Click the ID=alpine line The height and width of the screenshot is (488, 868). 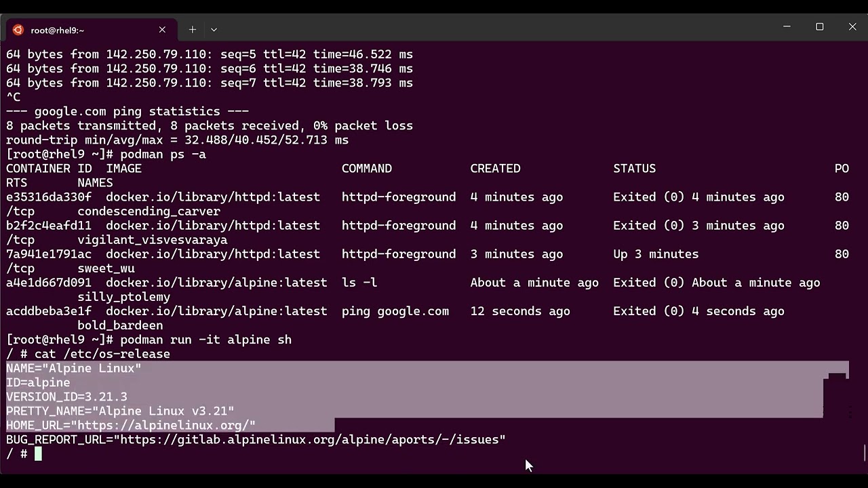point(38,382)
